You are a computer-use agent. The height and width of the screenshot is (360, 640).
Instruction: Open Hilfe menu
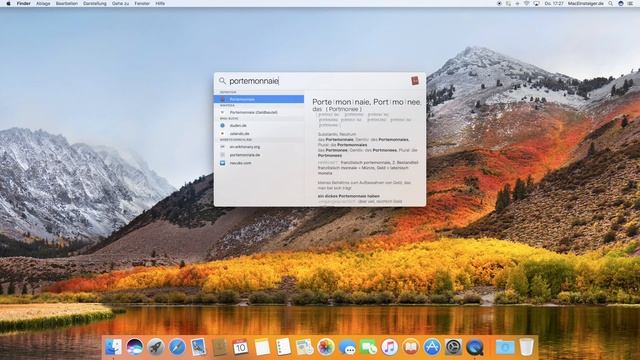point(160,3)
